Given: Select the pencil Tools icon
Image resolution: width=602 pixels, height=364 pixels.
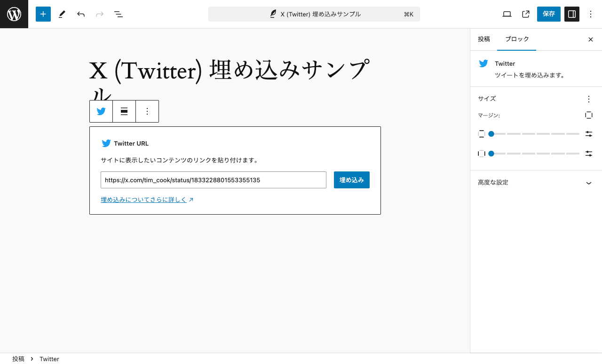Looking at the screenshot, I should click(62, 14).
